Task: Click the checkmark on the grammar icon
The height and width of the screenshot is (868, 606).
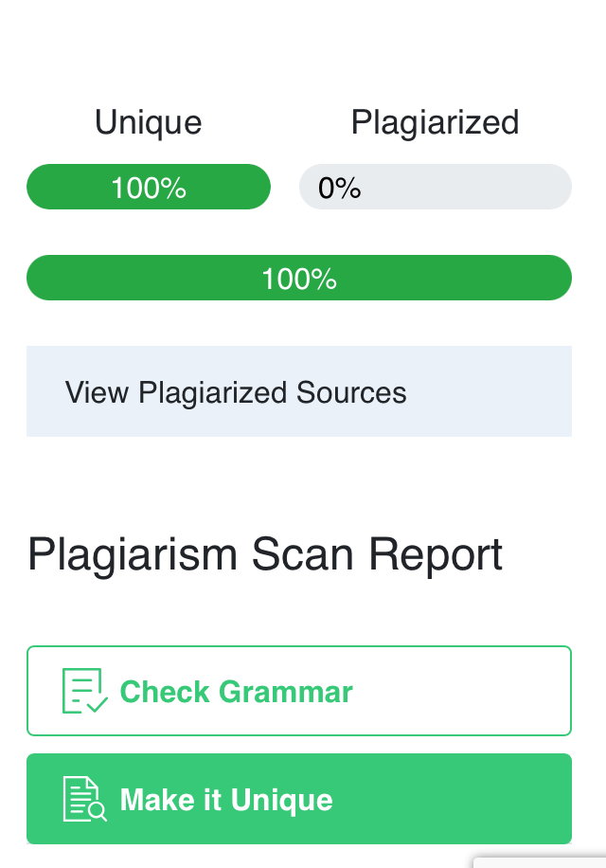Action: [x=98, y=705]
